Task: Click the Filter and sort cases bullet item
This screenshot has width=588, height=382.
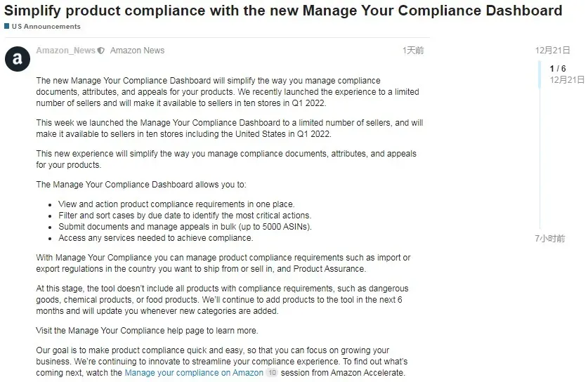Action: point(185,216)
